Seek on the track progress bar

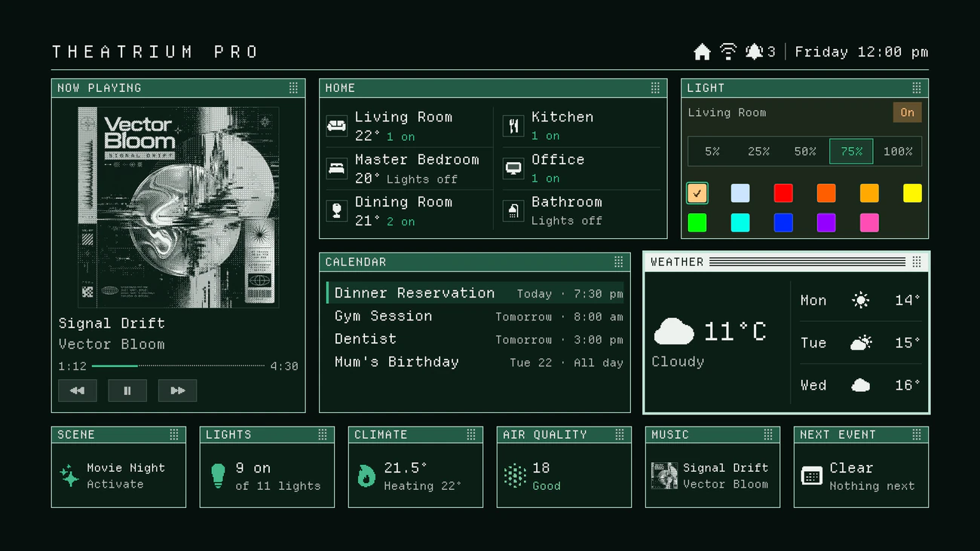click(x=178, y=366)
